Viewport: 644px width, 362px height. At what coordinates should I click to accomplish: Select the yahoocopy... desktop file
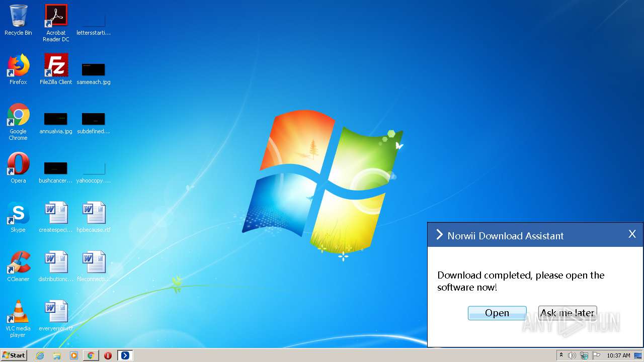coord(94,172)
